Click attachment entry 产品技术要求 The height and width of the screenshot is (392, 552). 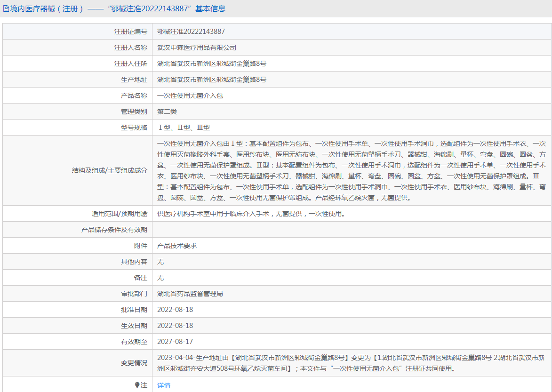[176, 246]
